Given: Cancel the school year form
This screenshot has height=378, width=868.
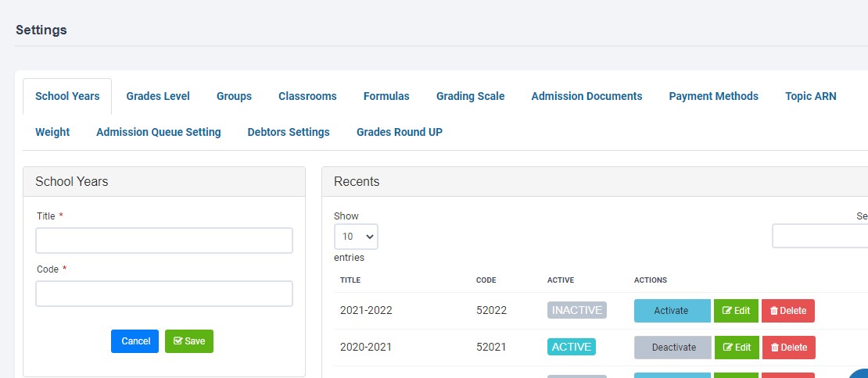Looking at the screenshot, I should 135,341.
